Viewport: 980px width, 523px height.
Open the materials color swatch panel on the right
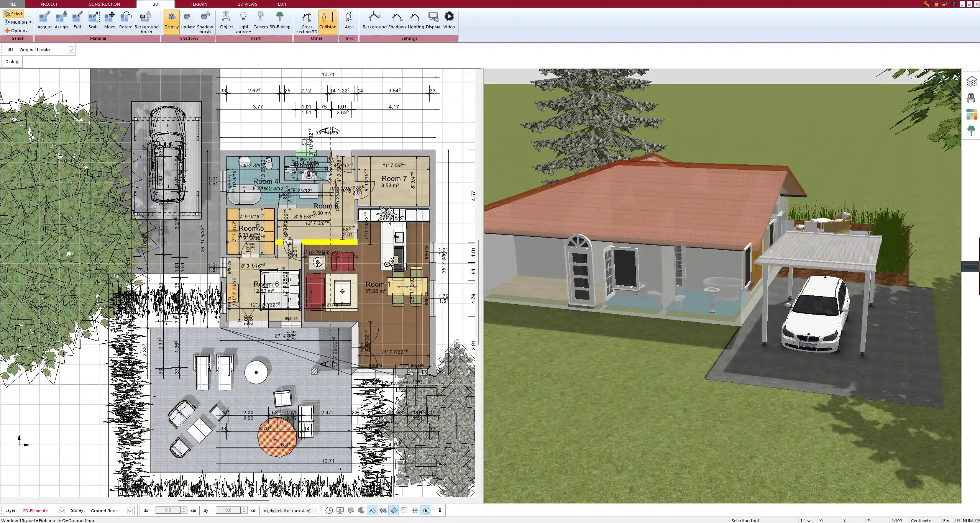click(972, 114)
